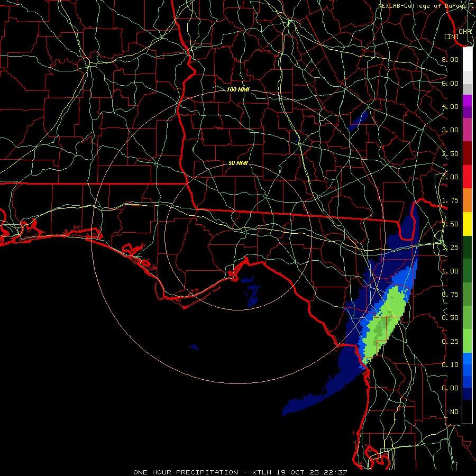
Task: Click the 0.10 legend value
Action: pos(450,365)
